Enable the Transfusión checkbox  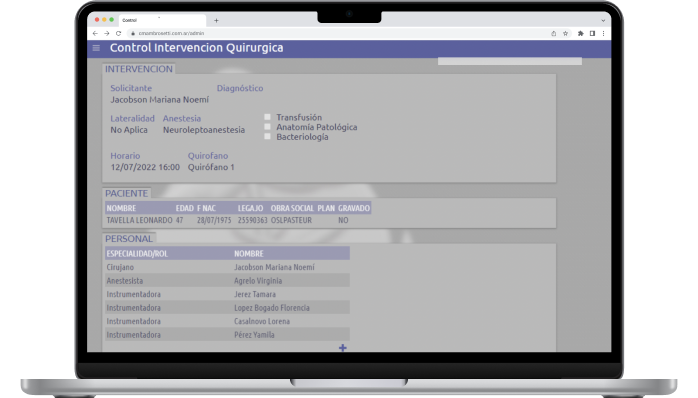coord(267,117)
